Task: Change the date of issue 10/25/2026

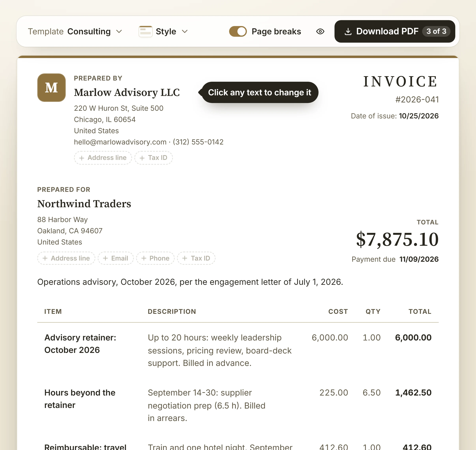Action: pyautogui.click(x=419, y=116)
